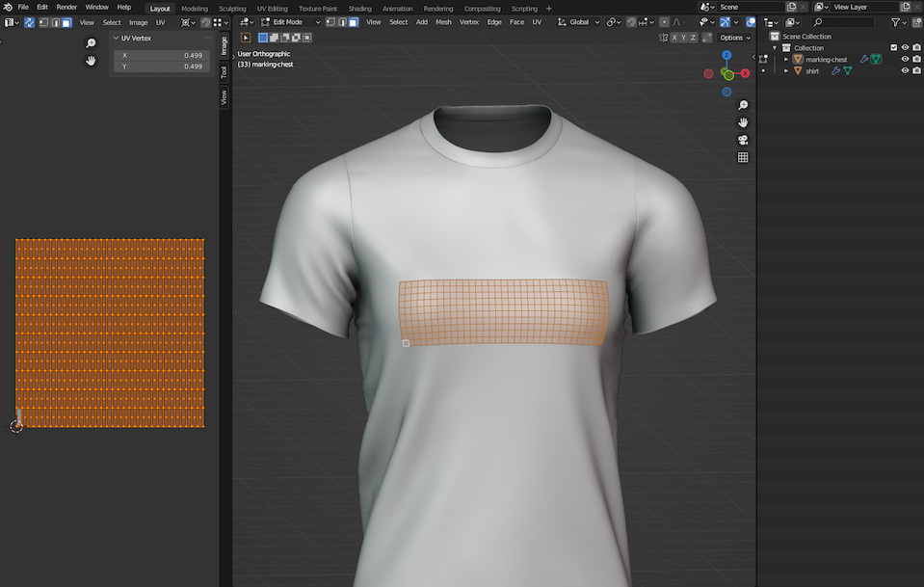Viewport: 924px width, 587px height.
Task: Click the Zoom icon in viewport navigation gizmo
Action: [x=743, y=105]
